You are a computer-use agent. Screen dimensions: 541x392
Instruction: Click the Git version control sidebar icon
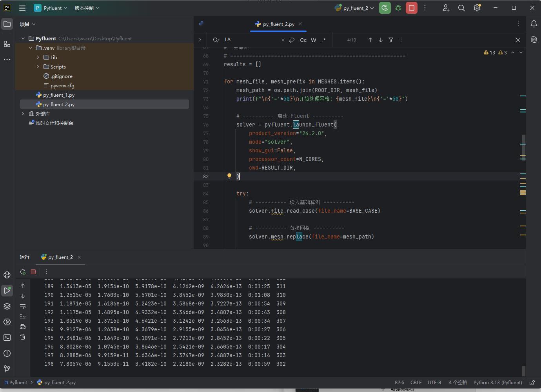(x=7, y=369)
